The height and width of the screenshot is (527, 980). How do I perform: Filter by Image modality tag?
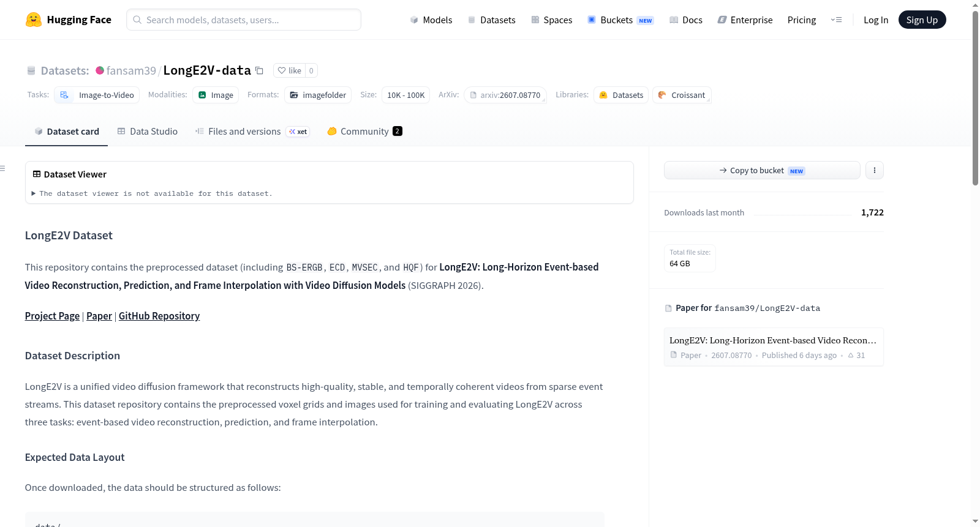216,95
